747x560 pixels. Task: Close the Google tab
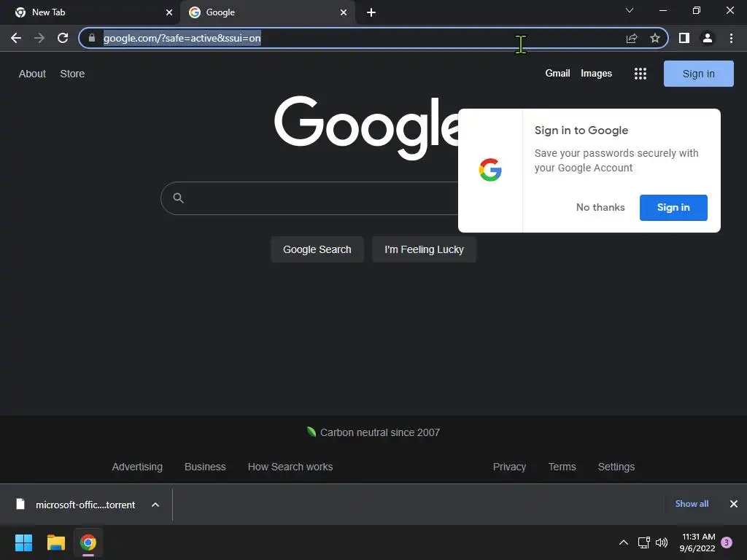coord(344,12)
